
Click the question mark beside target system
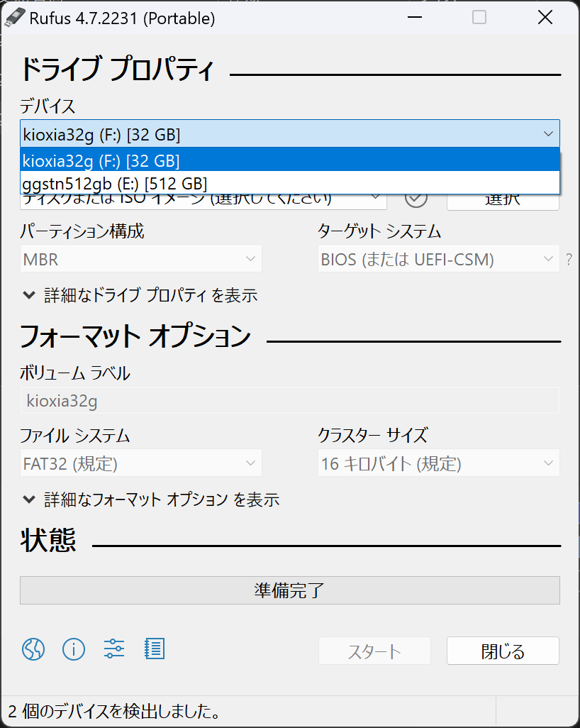[x=569, y=260]
